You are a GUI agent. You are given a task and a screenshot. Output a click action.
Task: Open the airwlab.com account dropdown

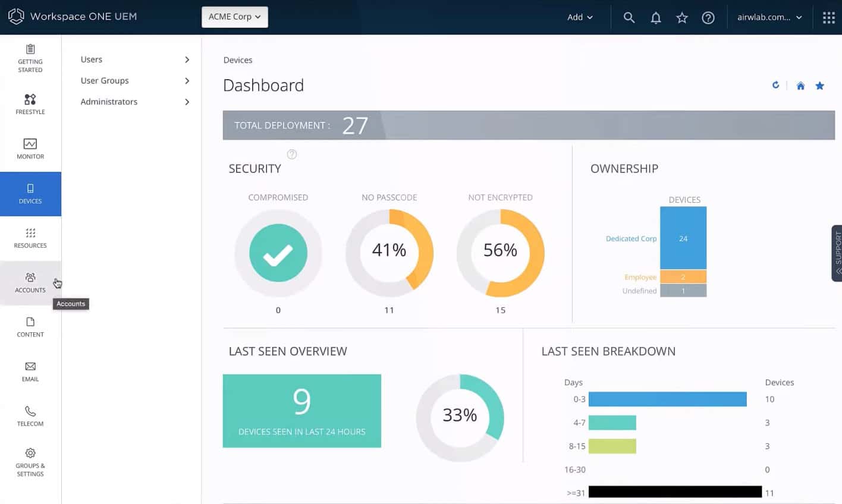(x=769, y=17)
